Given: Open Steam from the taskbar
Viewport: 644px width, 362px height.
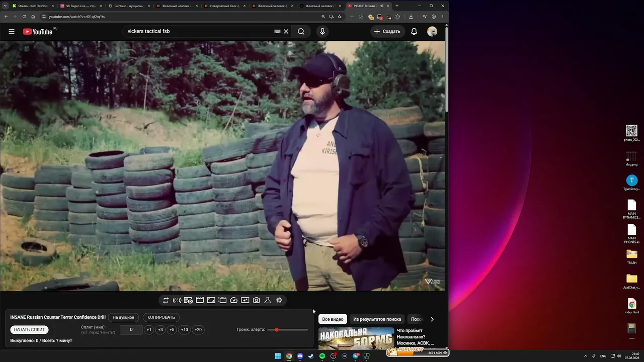Looking at the screenshot, I should pyautogui.click(x=311, y=356).
